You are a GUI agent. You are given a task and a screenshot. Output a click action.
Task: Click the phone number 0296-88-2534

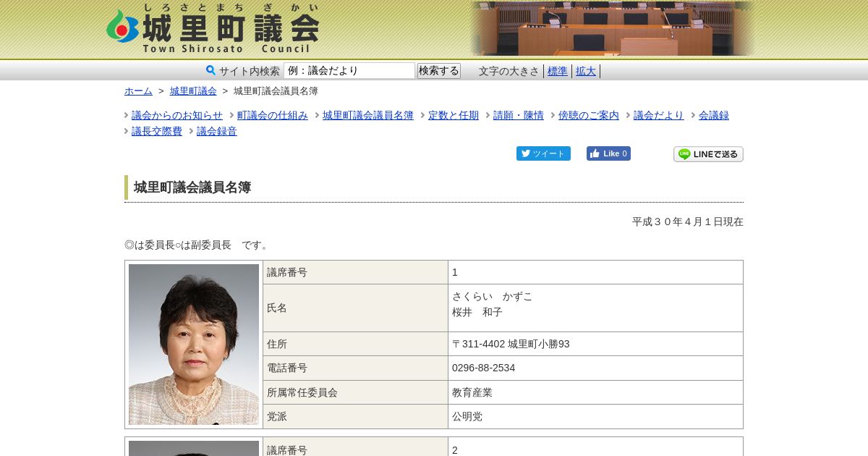484,368
